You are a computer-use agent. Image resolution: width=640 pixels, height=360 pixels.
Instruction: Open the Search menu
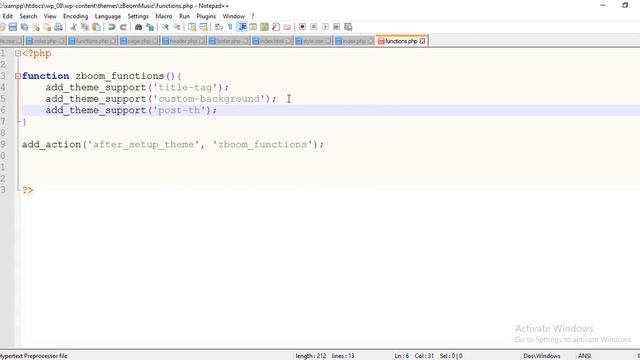click(x=28, y=16)
